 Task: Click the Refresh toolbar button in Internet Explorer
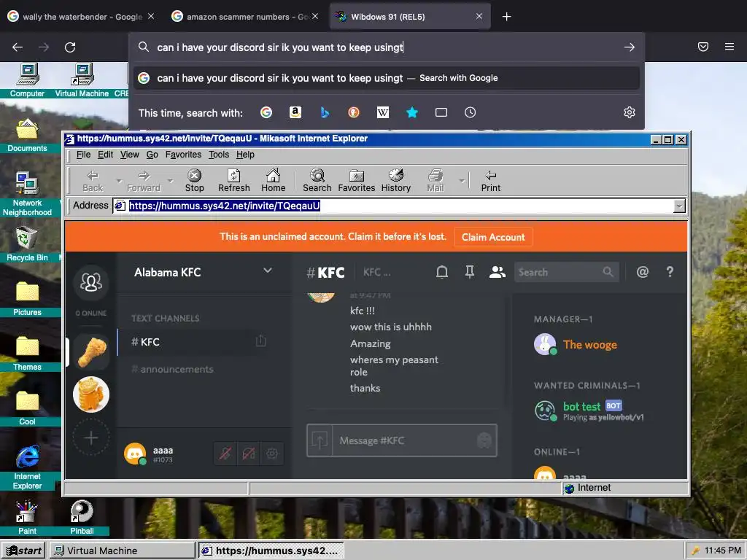(234, 181)
